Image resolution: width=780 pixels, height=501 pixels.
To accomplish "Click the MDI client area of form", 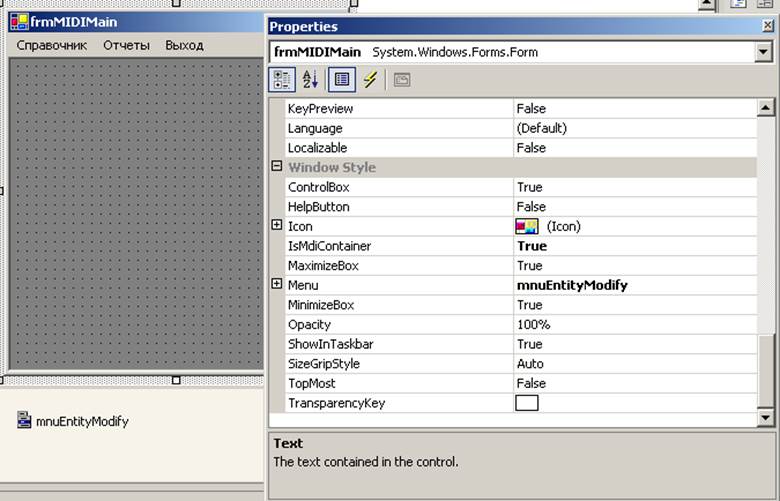I will point(136,214).
